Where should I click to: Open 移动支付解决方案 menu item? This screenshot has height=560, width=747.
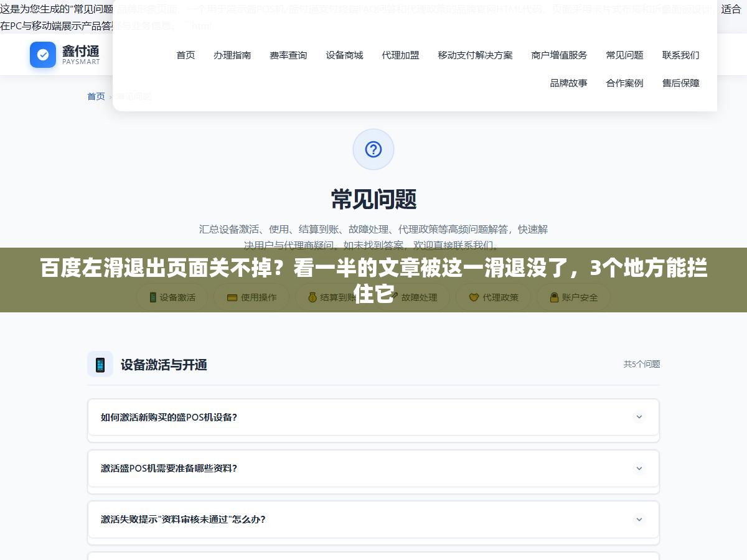point(475,55)
